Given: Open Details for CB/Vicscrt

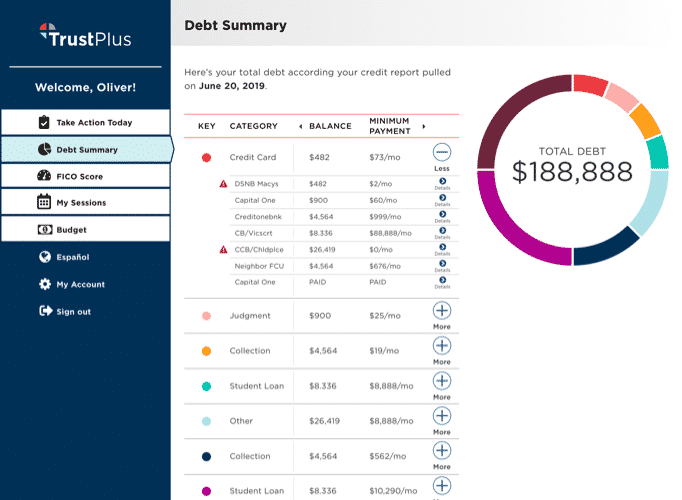Looking at the screenshot, I should [x=442, y=233].
